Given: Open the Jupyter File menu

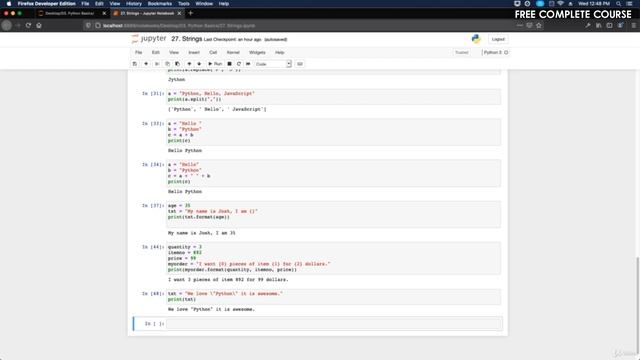Looking at the screenshot, I should [139, 53].
